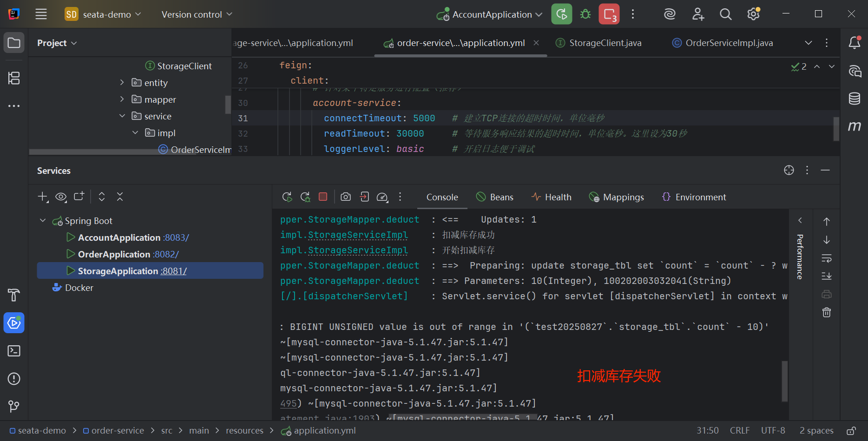
Task: Open the Build hammer tool window
Action: pyautogui.click(x=14, y=295)
